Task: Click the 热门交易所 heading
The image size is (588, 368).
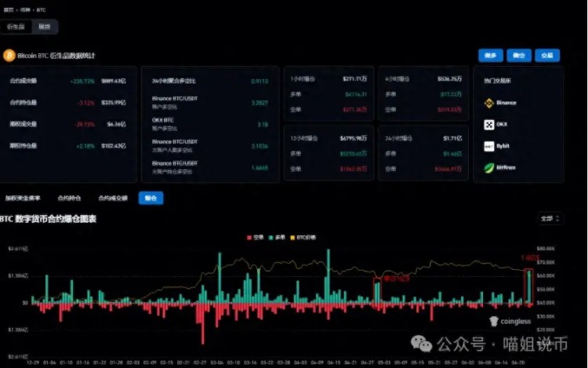Action: click(x=497, y=81)
